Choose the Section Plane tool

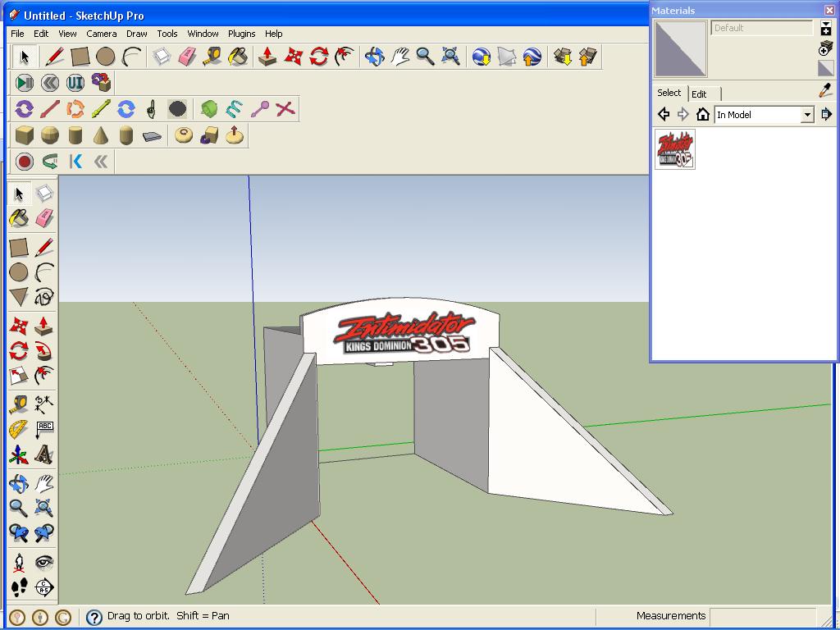click(44, 587)
